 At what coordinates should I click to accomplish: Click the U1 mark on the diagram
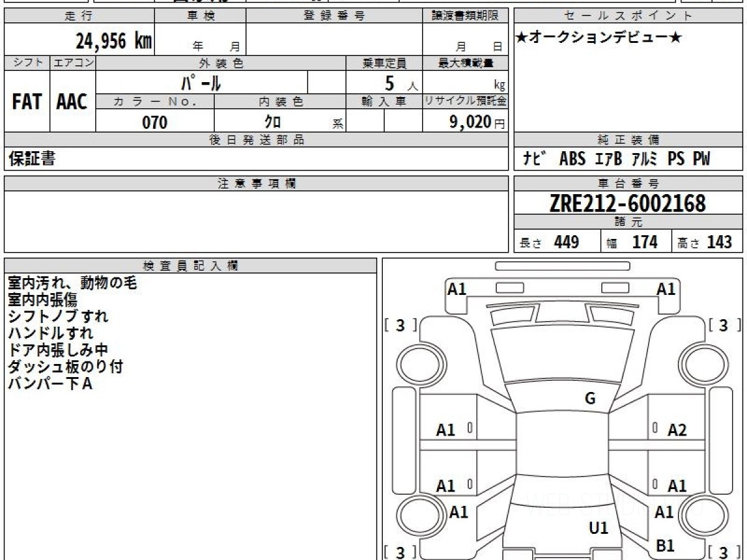click(x=598, y=528)
